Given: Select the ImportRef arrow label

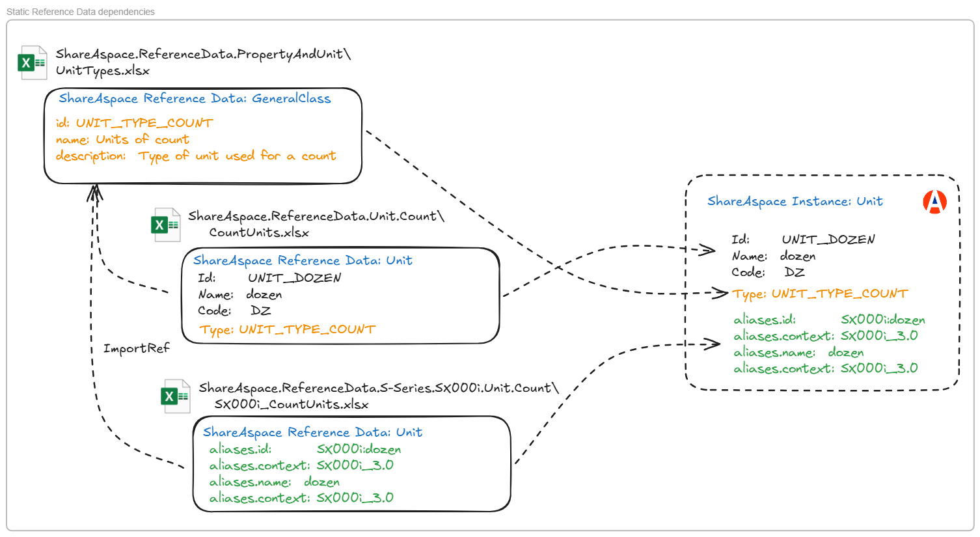Looking at the screenshot, I should coord(136,348).
